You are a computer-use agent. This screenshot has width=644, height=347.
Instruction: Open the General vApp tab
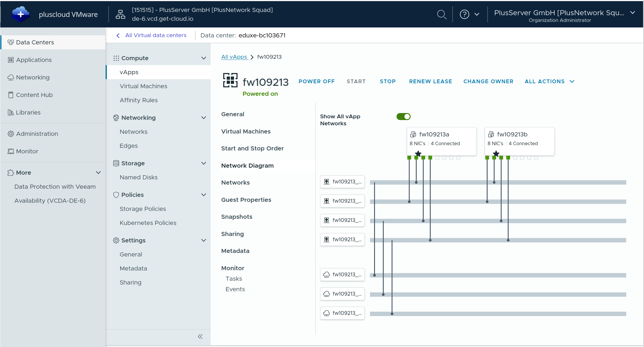tap(233, 114)
